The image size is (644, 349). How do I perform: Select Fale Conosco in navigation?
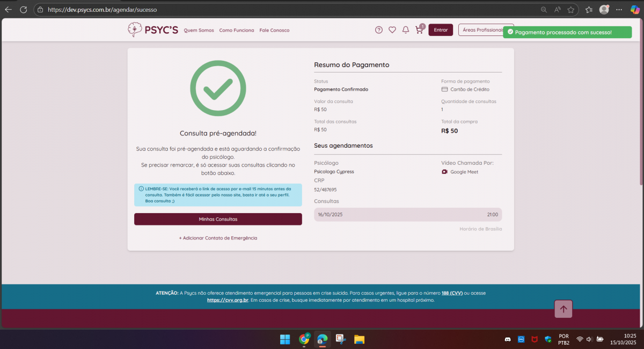click(274, 30)
